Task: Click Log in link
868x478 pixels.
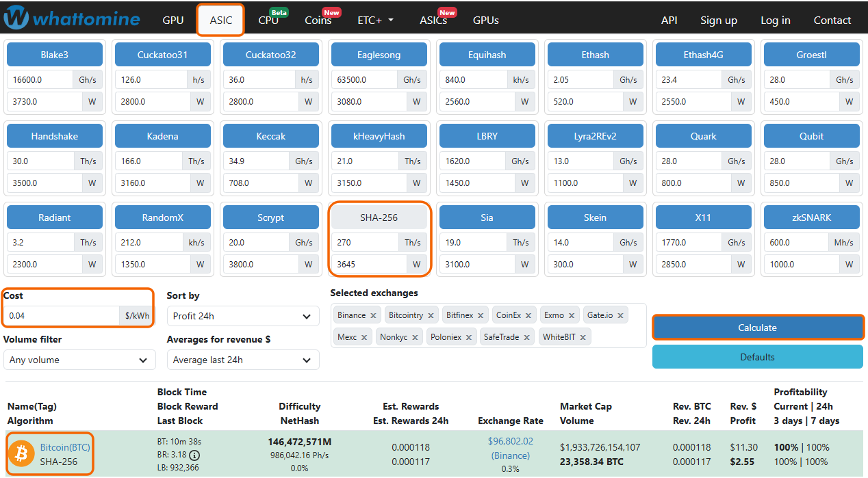Action: tap(776, 21)
